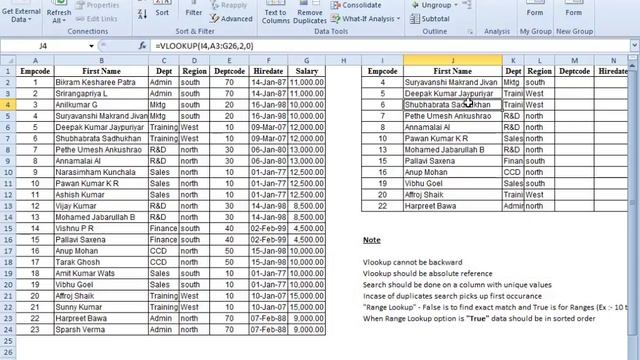Click 'Mohamed Jabarullah B' in column J
Viewport: 640px width, 360px height.
[453, 150]
